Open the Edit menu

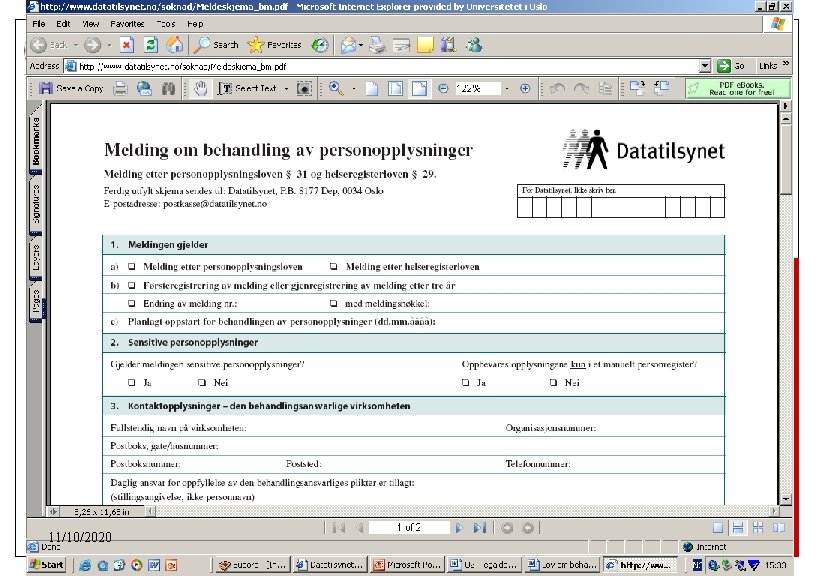point(63,24)
